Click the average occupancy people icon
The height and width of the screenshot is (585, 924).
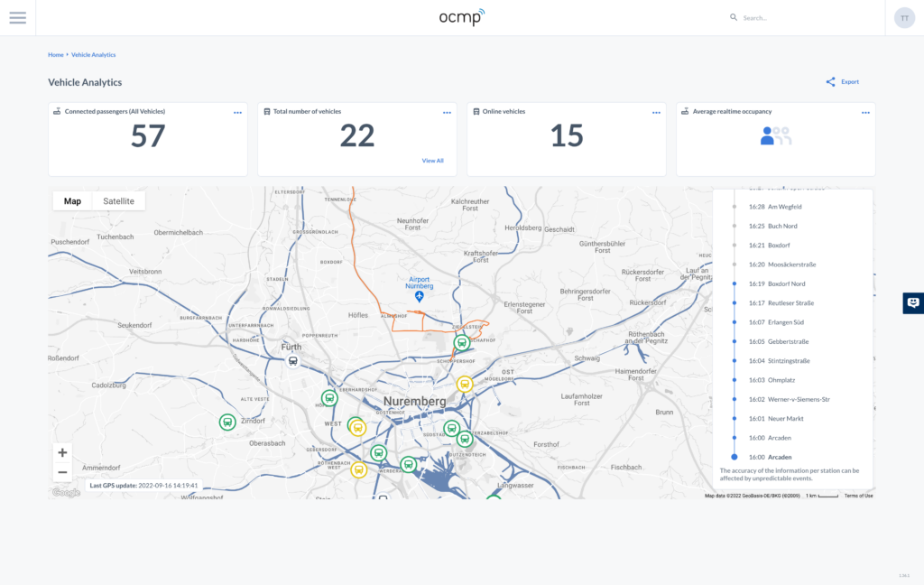775,135
